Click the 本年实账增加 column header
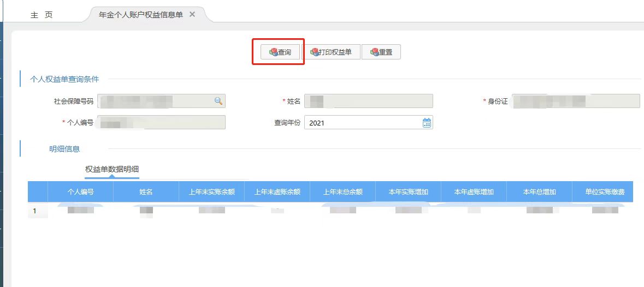Viewport: 644px width, 287px height. (x=408, y=192)
